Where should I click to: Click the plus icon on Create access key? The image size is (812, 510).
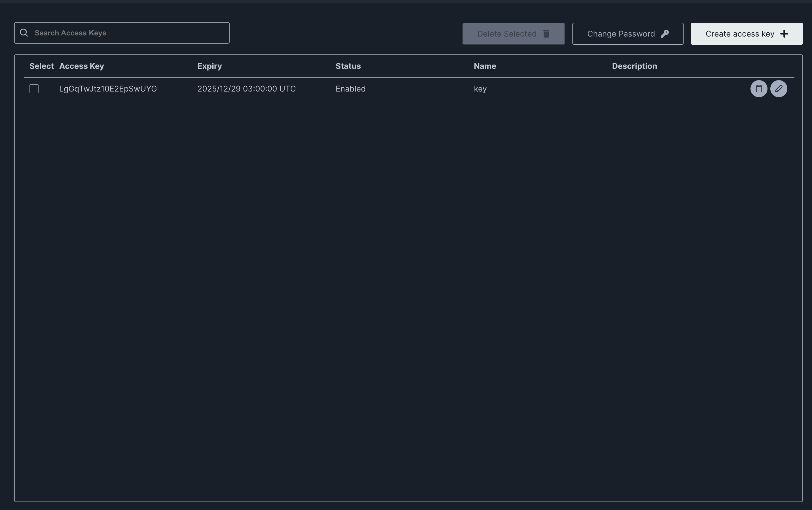[784, 34]
